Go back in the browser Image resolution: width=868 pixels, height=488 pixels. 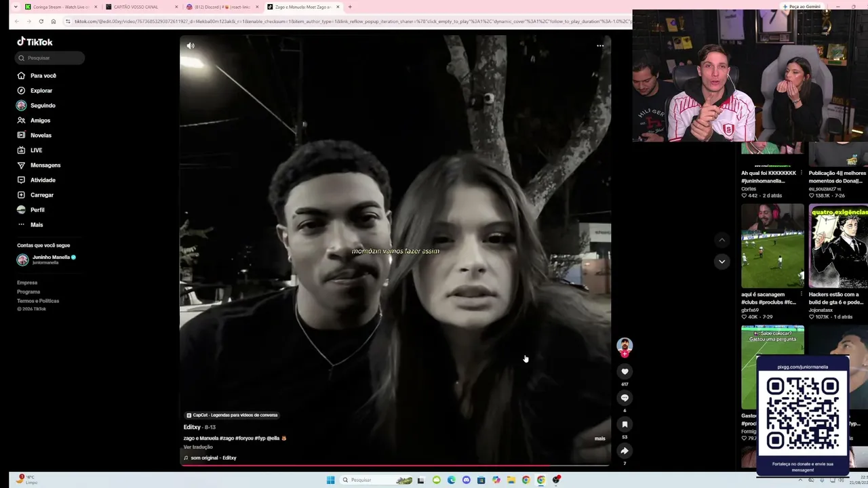[x=16, y=22]
